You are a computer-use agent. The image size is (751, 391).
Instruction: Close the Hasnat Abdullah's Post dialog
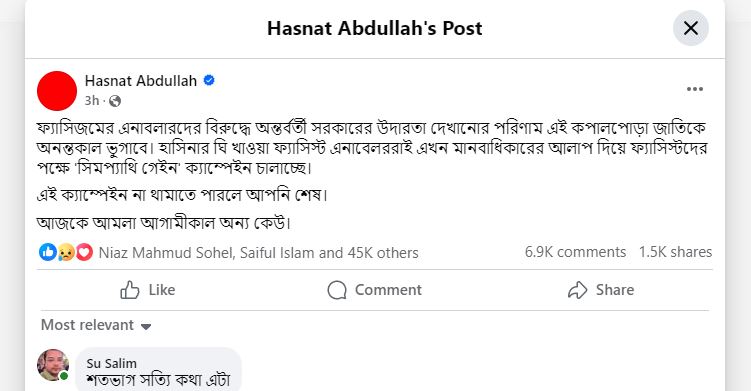691,28
